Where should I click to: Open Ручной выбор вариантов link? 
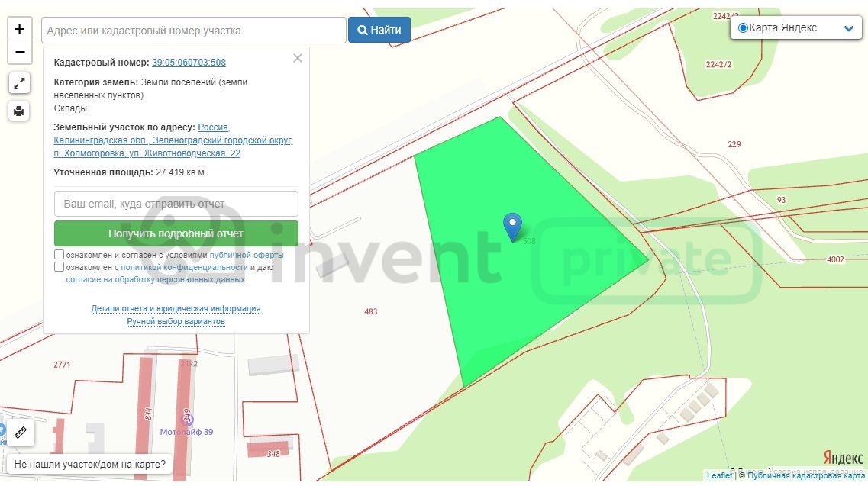(176, 321)
